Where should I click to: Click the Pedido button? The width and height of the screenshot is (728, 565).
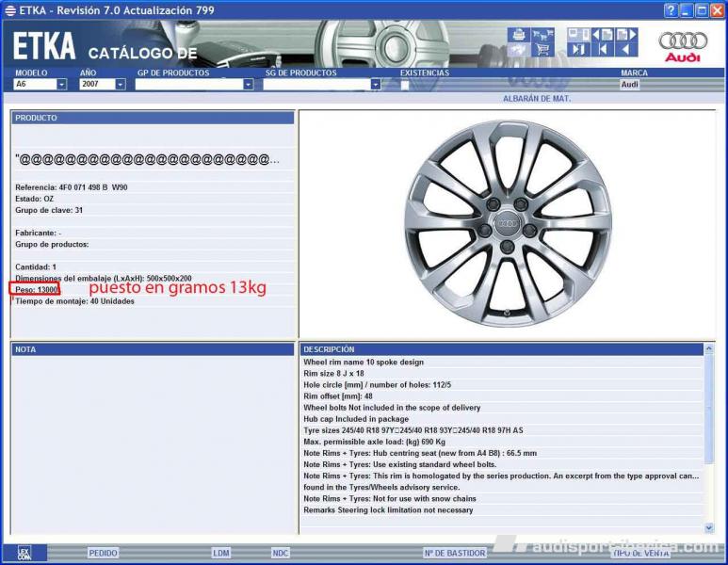[x=103, y=553]
